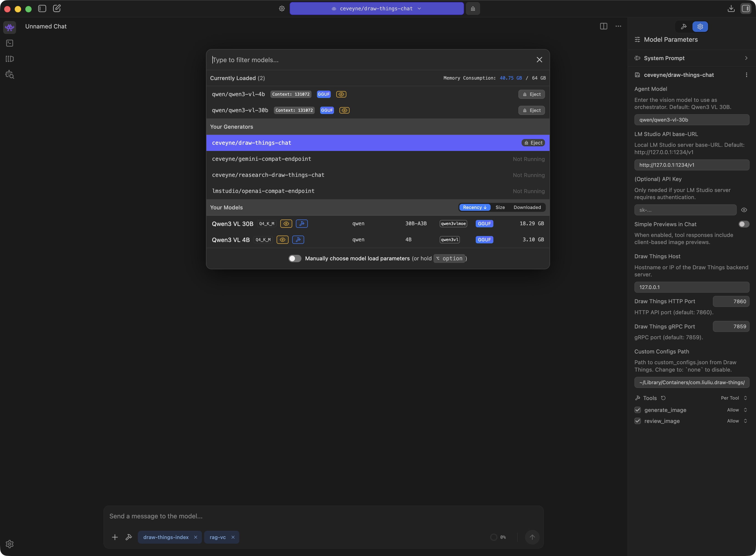The image size is (756, 556).
Task: Click the new chat compose icon
Action: tap(57, 8)
